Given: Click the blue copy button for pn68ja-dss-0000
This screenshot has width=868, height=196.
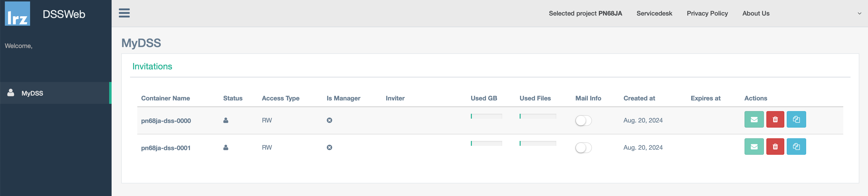Looking at the screenshot, I should (x=796, y=120).
